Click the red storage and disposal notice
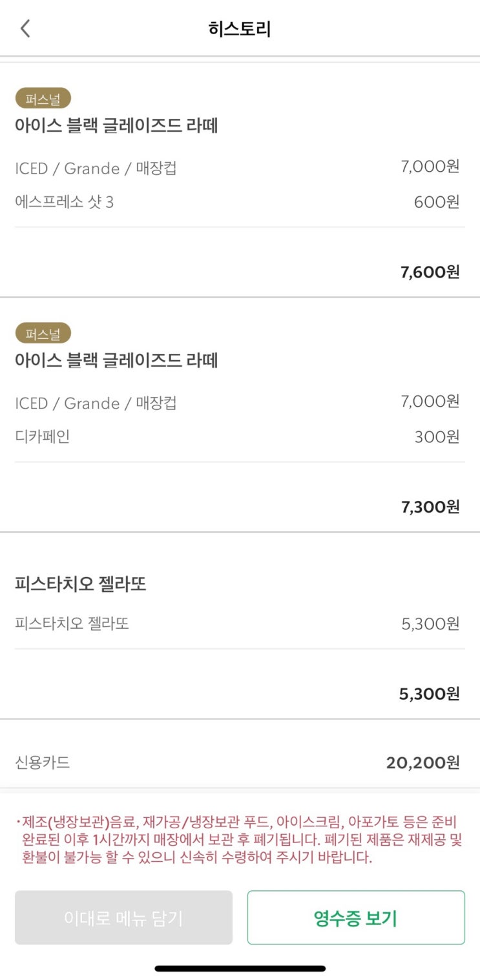Screen dimensions: 480x980 (240, 841)
